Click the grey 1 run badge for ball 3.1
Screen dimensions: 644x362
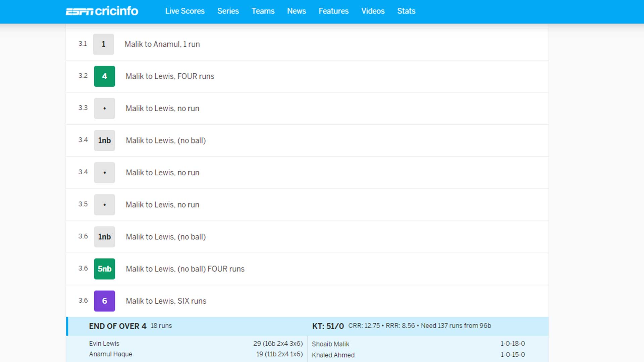pyautogui.click(x=103, y=44)
